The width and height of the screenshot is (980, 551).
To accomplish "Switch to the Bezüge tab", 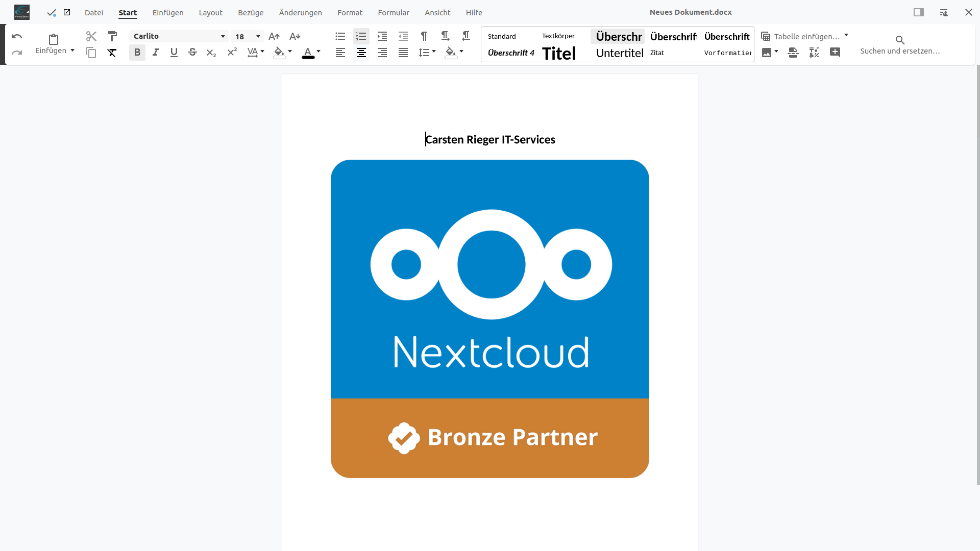I will (251, 13).
